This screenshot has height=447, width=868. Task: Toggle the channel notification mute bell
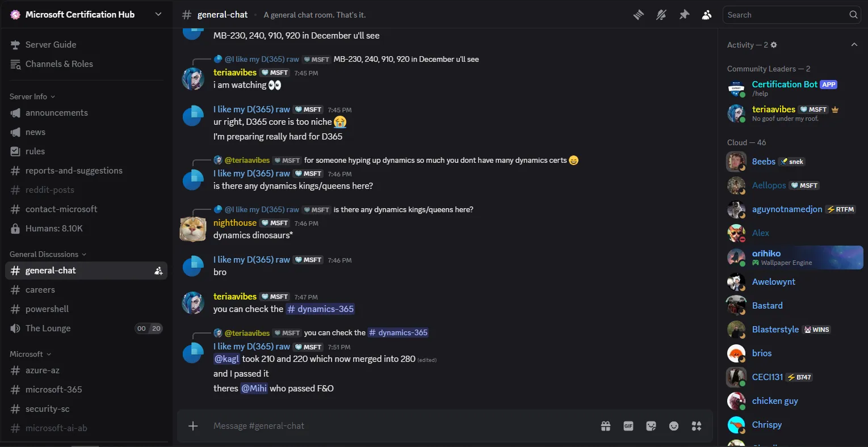click(661, 15)
